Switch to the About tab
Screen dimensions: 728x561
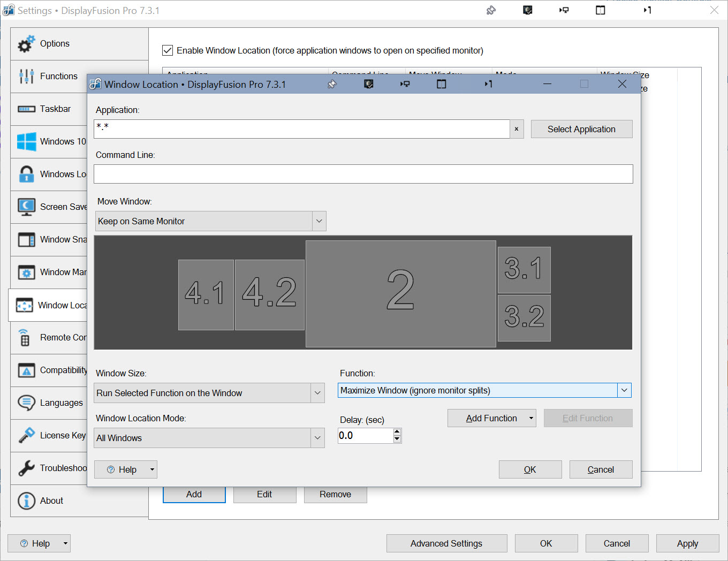pyautogui.click(x=79, y=501)
